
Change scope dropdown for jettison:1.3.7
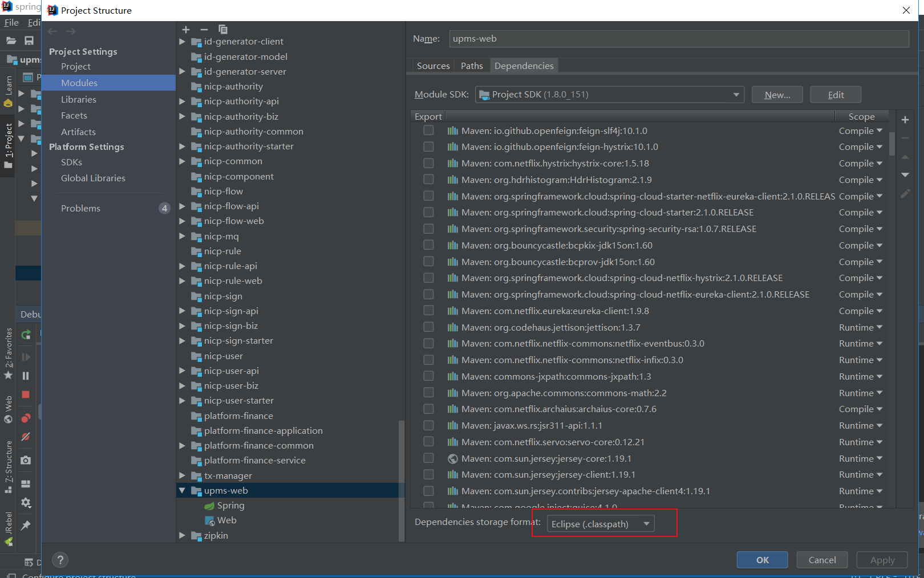[861, 327]
